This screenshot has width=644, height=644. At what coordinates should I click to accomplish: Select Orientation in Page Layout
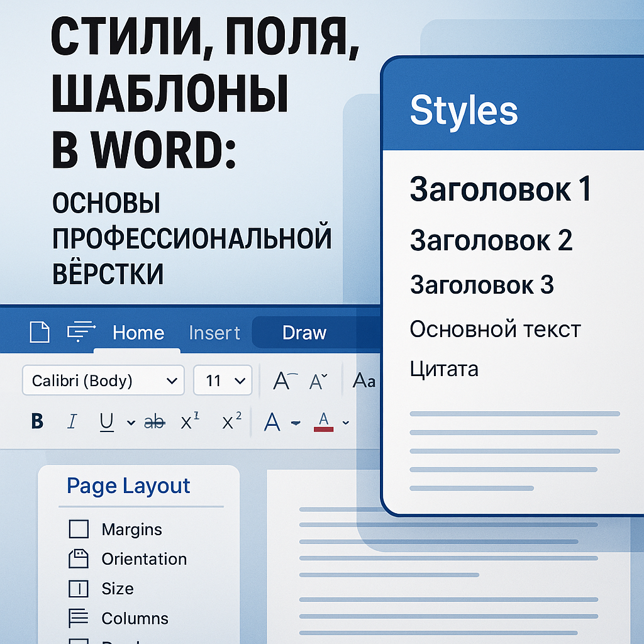(144, 559)
